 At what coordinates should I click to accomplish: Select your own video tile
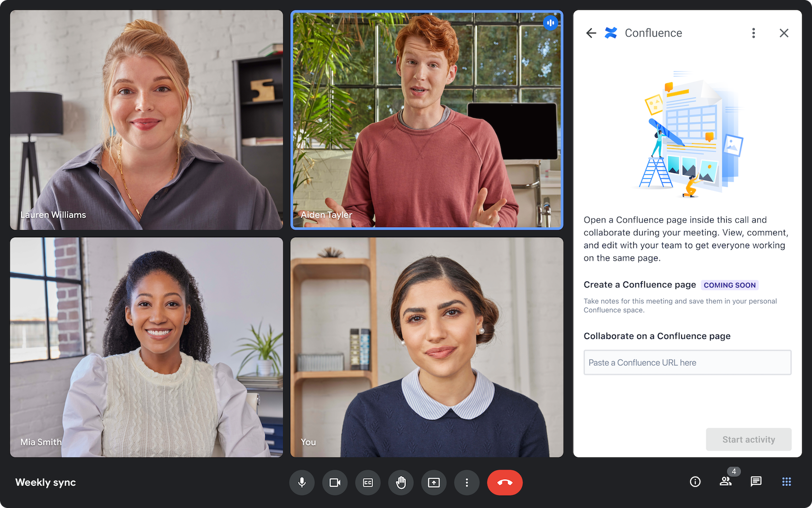point(427,347)
